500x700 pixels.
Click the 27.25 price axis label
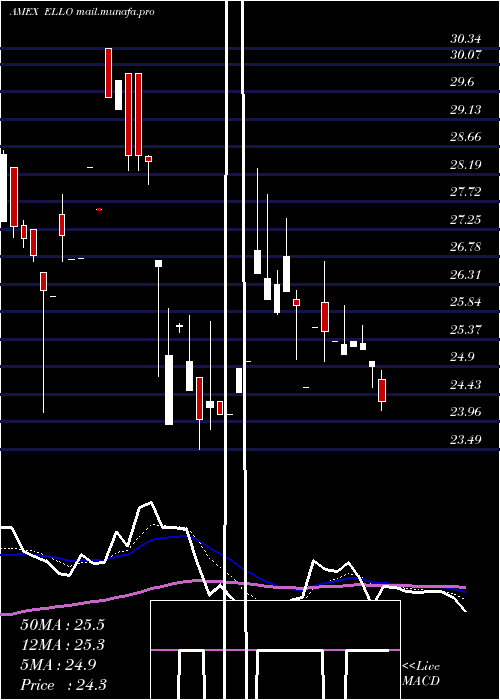coord(466,220)
